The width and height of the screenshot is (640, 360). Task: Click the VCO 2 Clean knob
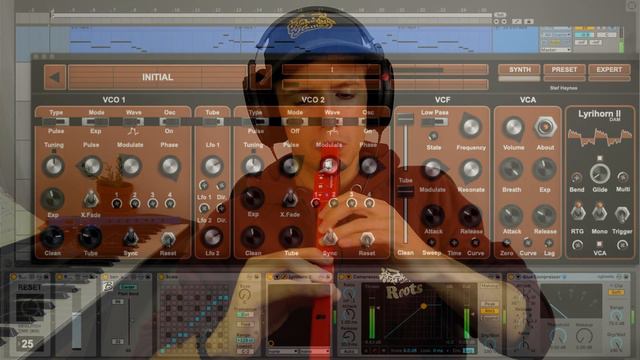click(x=253, y=237)
